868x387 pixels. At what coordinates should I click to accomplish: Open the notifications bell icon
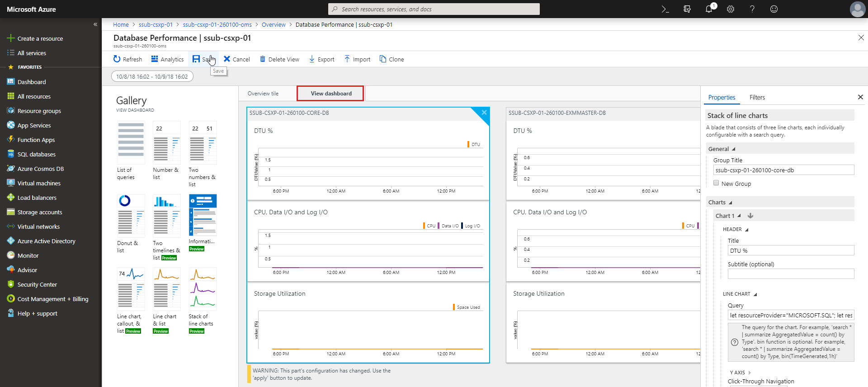tap(708, 9)
